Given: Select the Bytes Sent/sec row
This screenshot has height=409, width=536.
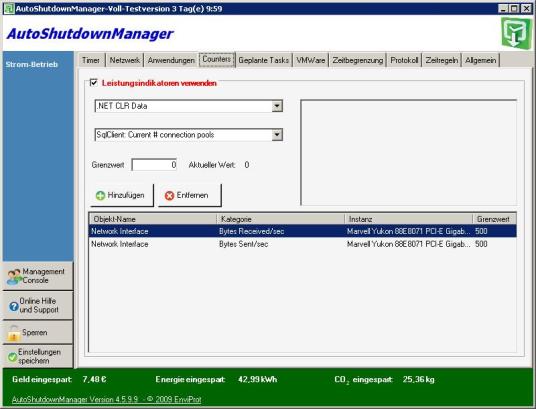Looking at the screenshot, I should tap(303, 244).
